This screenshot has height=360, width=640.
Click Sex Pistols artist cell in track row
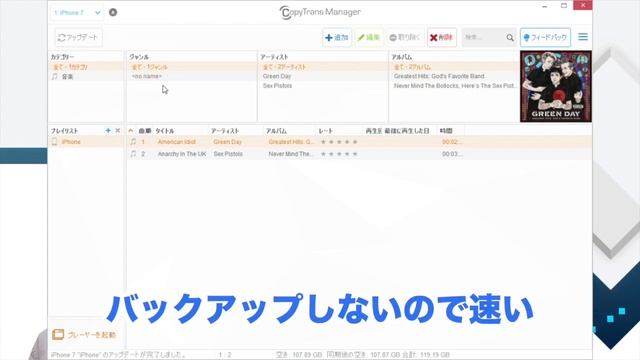[x=228, y=154]
